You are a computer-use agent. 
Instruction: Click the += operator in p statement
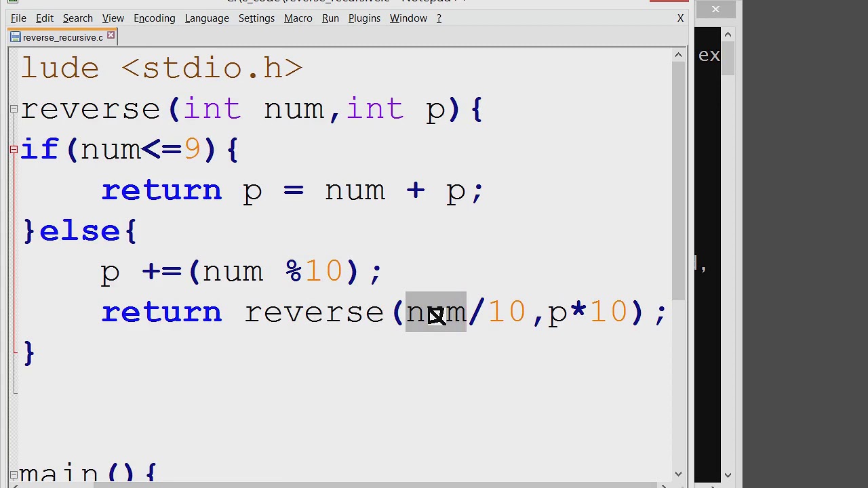161,272
